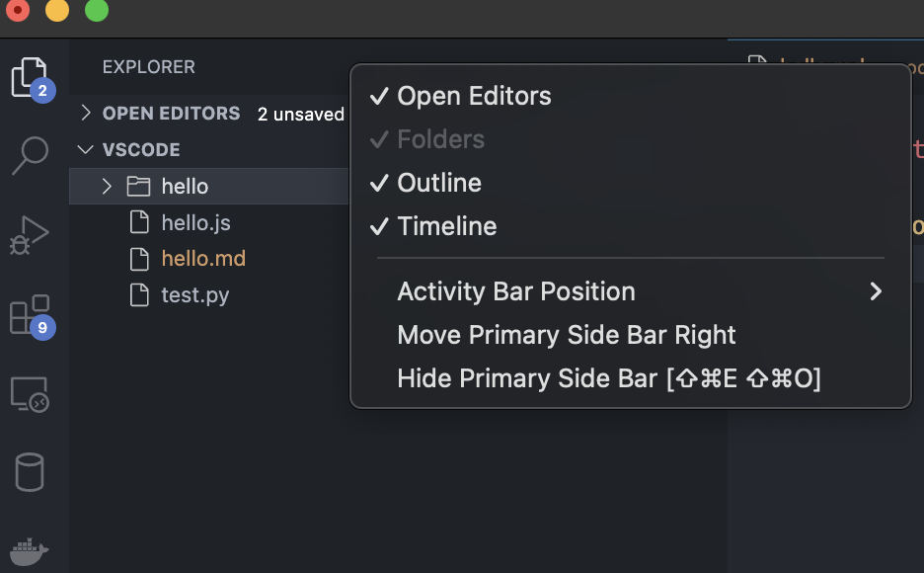
Task: Click the hello folder icon
Action: click(138, 187)
